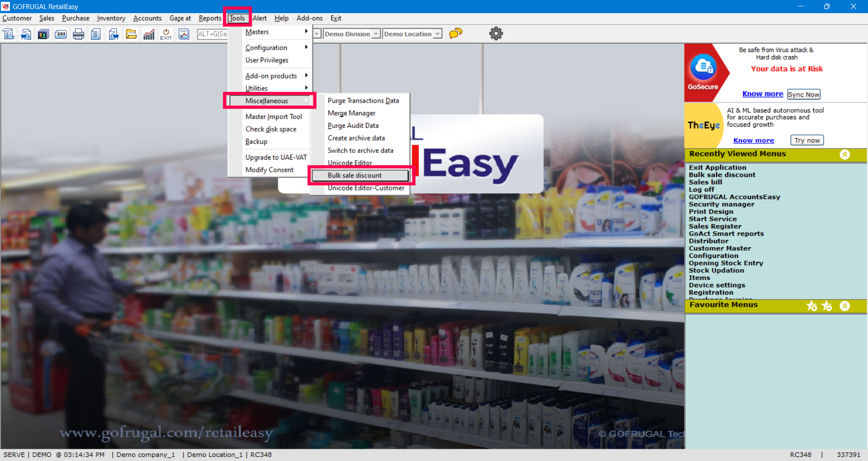Open the Demo Location dropdown
868x461 pixels.
(x=437, y=34)
